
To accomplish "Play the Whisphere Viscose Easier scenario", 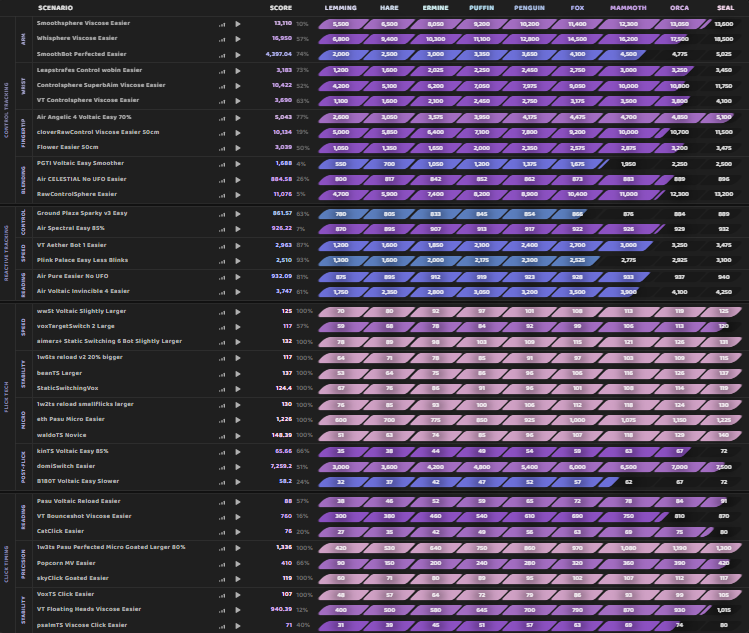I will pos(238,39).
